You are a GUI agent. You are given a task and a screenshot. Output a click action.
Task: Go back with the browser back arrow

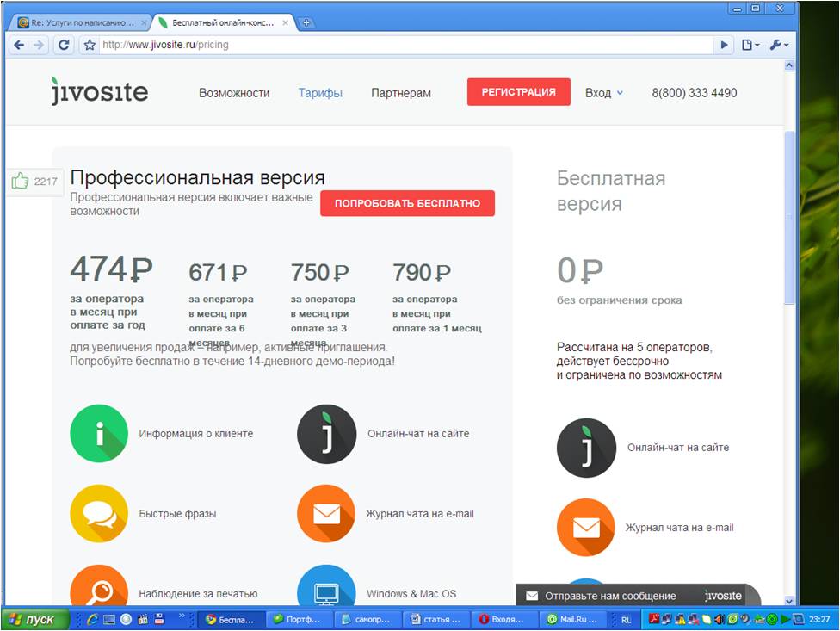pyautogui.click(x=19, y=45)
